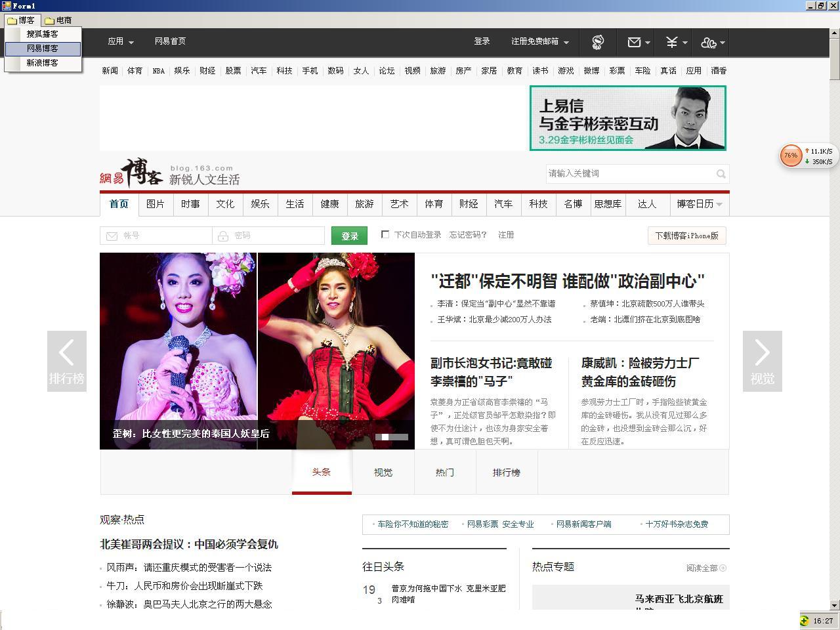Screen dimensions: 840x630
Task: Select the 时事 navigation tab
Action: pyautogui.click(x=190, y=204)
